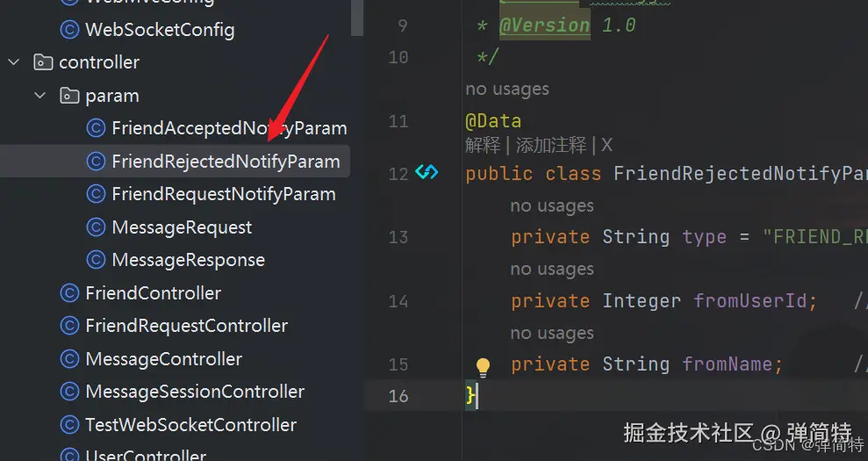Dismiss the inlay hint with X
This screenshot has height=461, width=868.
pyautogui.click(x=606, y=145)
